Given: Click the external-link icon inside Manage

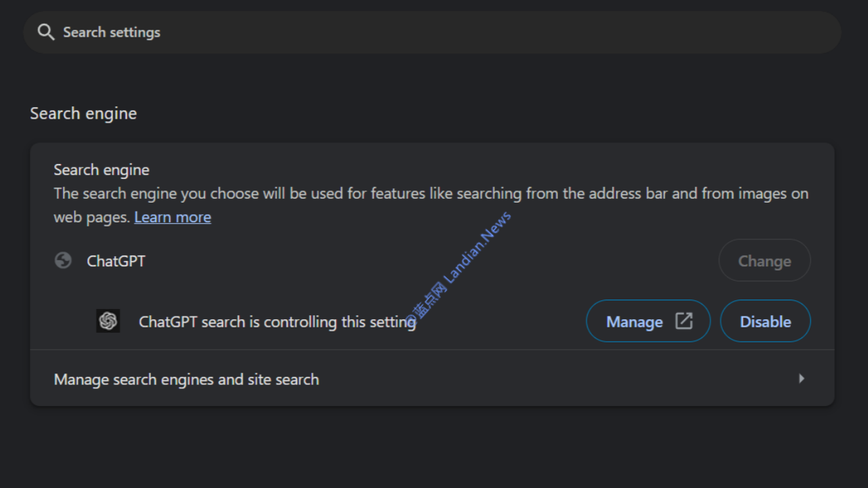Looking at the screenshot, I should click(684, 321).
